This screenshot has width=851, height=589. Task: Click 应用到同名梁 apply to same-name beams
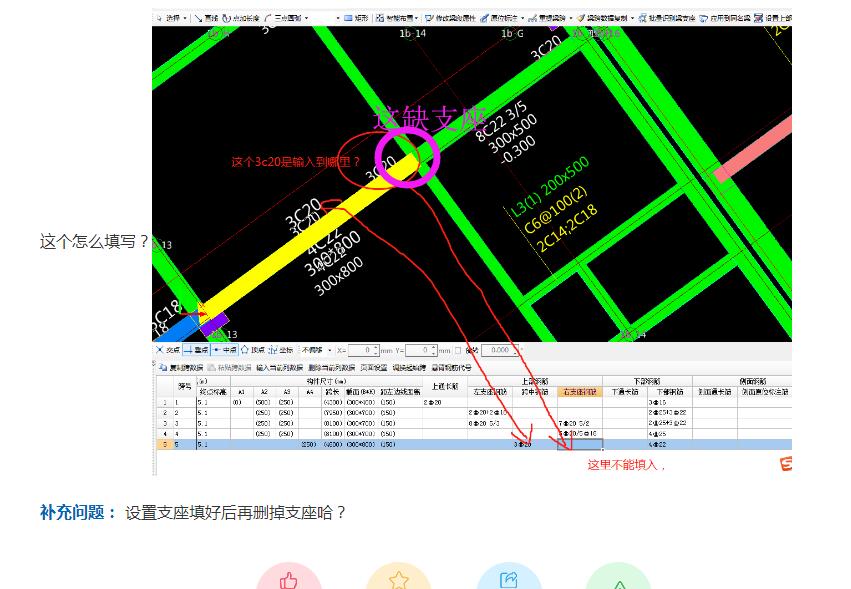725,18
